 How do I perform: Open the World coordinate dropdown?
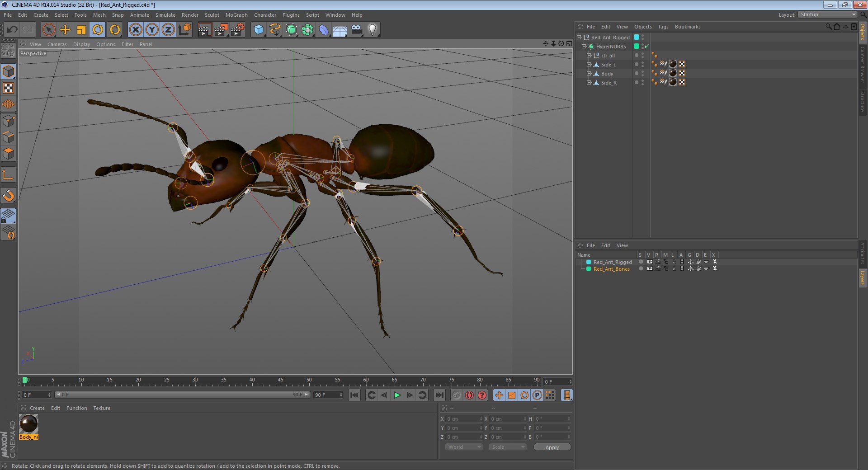[464, 447]
